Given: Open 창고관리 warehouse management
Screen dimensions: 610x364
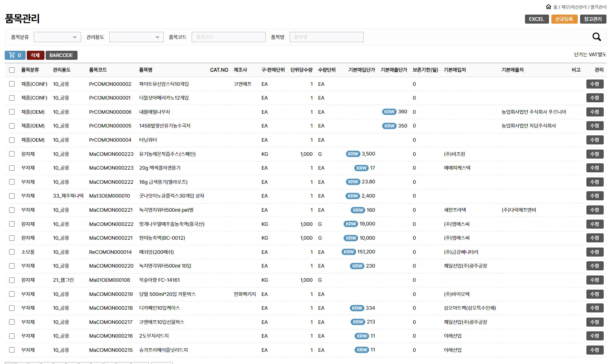Looking at the screenshot, I should [x=593, y=18].
